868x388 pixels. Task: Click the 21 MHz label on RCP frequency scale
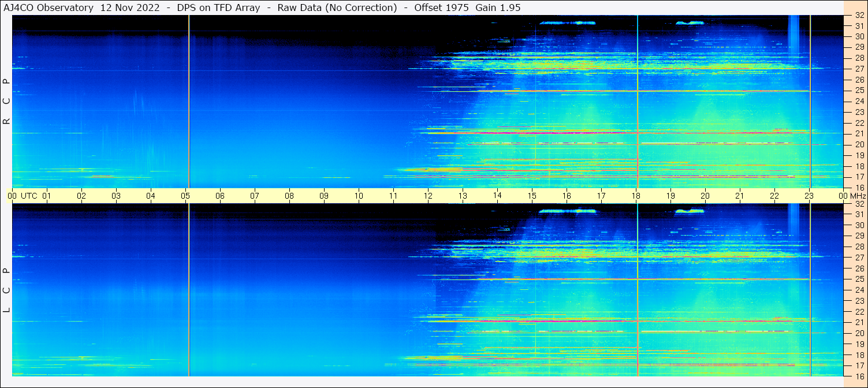859,133
